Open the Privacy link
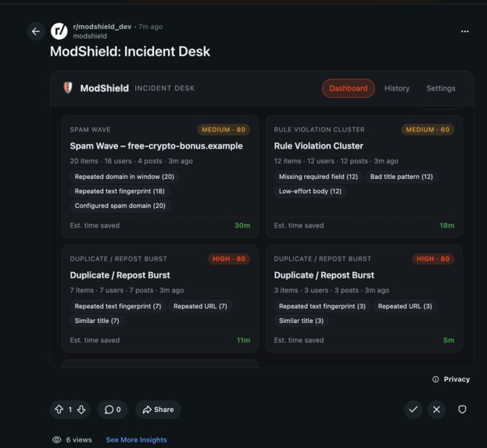The width and height of the screenshot is (487, 448). [x=457, y=379]
